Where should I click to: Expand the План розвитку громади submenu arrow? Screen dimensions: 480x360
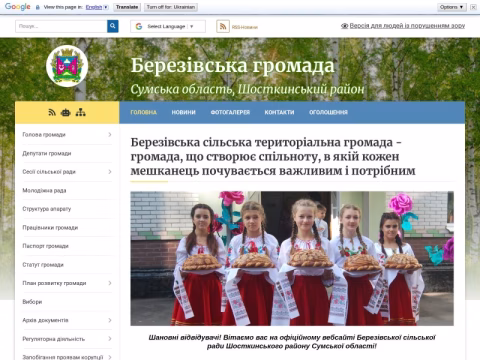[110, 283]
